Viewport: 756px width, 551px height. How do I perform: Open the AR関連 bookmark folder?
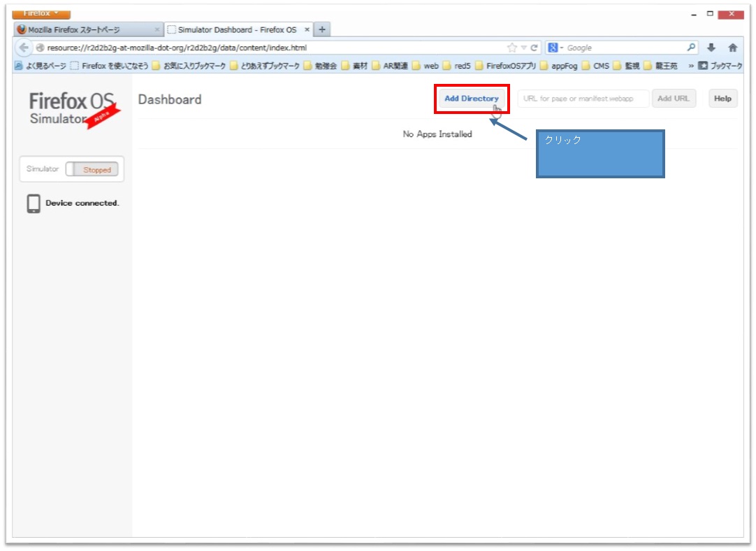tap(390, 66)
